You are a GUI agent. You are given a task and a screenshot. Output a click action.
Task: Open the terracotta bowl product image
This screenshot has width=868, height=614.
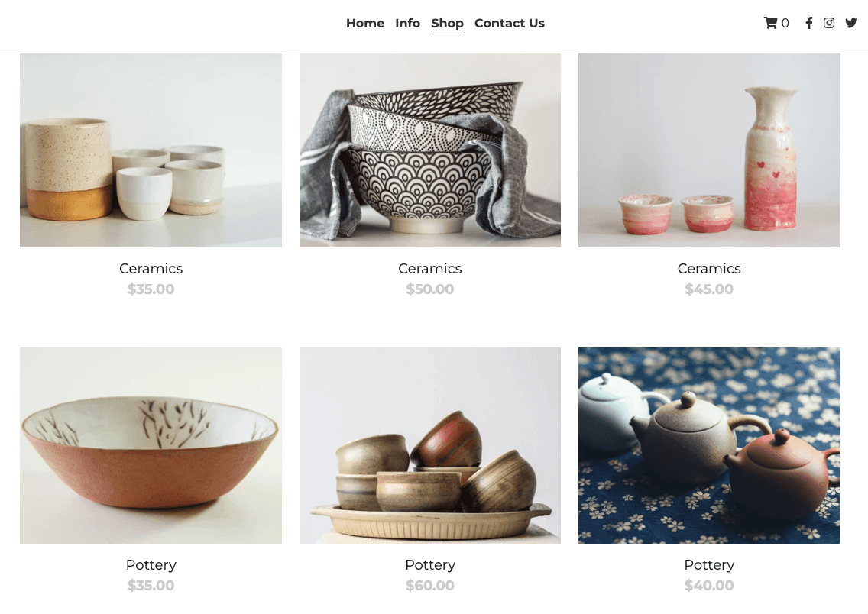[151, 445]
